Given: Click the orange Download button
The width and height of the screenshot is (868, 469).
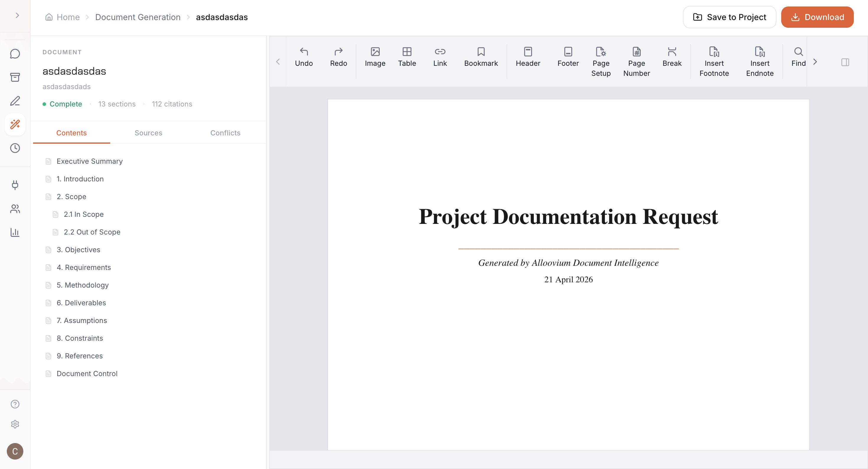Looking at the screenshot, I should (817, 17).
